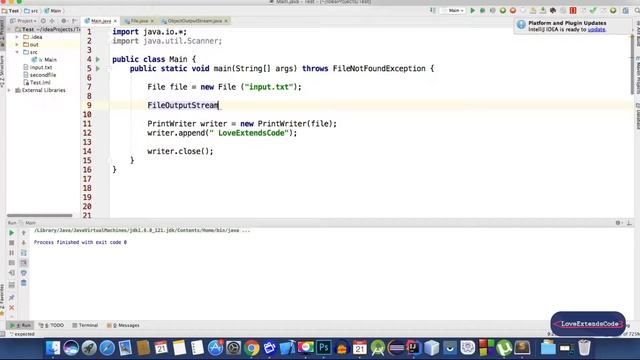
Task: Click the green checkmark commit icon
Action: click(593, 11)
